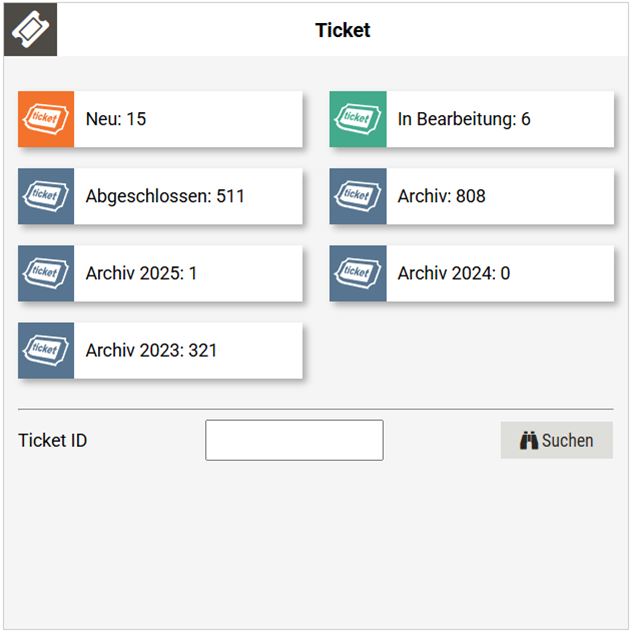The width and height of the screenshot is (632, 634).
Task: Open "In Bearbeitung: 6" tickets
Action: (464, 119)
